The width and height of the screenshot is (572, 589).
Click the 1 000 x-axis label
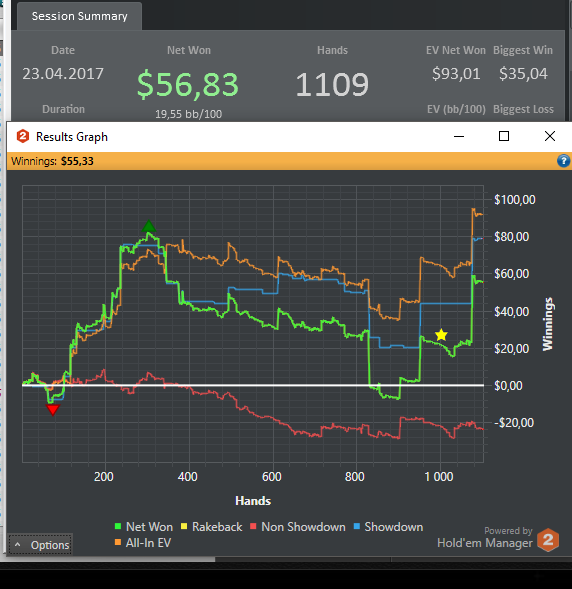click(439, 477)
